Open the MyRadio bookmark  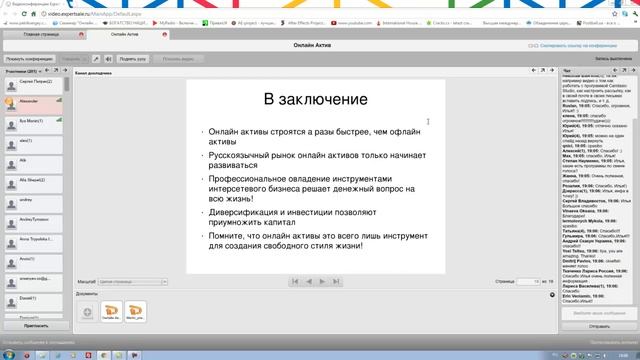coord(175,23)
